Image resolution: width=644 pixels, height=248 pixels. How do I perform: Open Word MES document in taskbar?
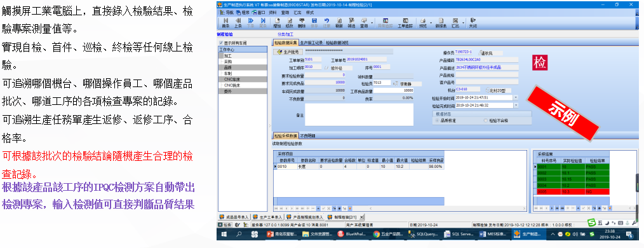pos(494,234)
